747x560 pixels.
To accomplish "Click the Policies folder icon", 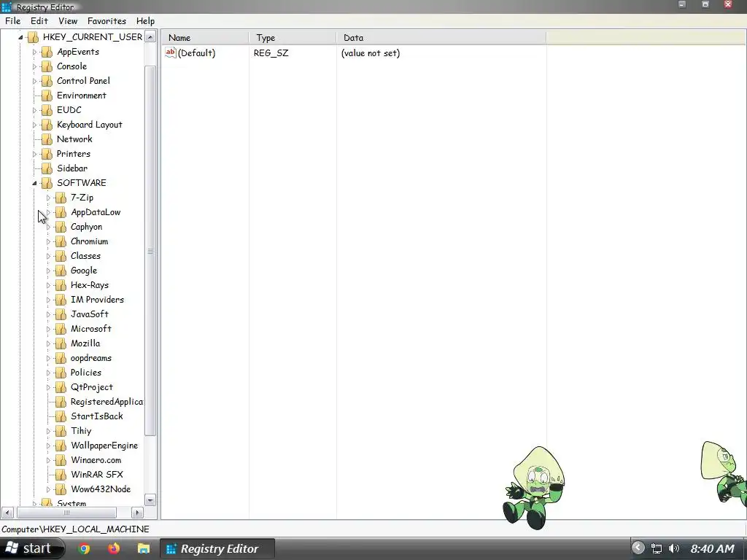I will pyautogui.click(x=61, y=373).
